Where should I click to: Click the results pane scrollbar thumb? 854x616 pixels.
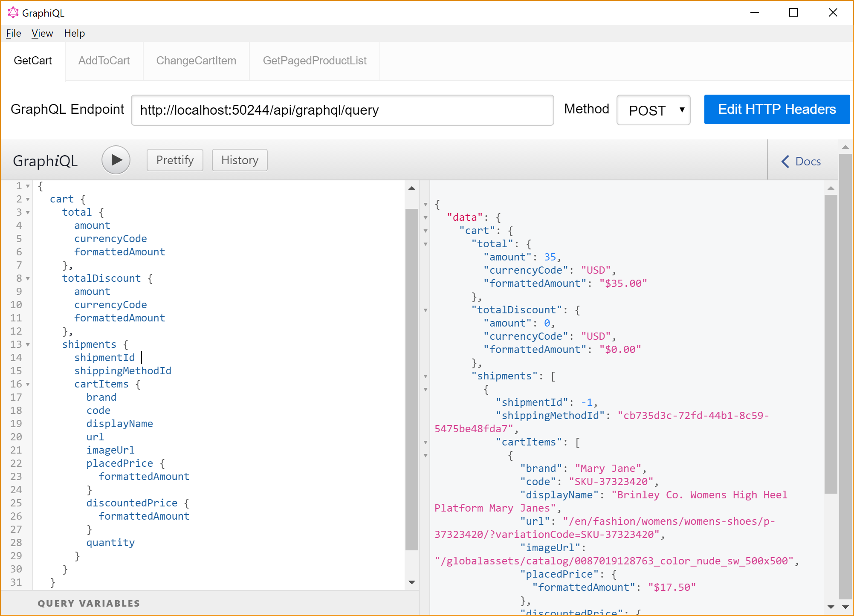[831, 344]
